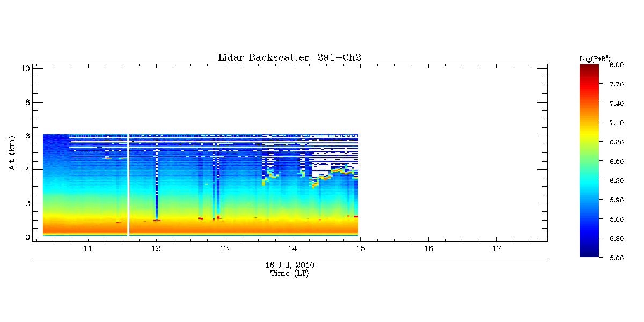
Task: Click the colorbar value '8.00'
Action: 617,65
